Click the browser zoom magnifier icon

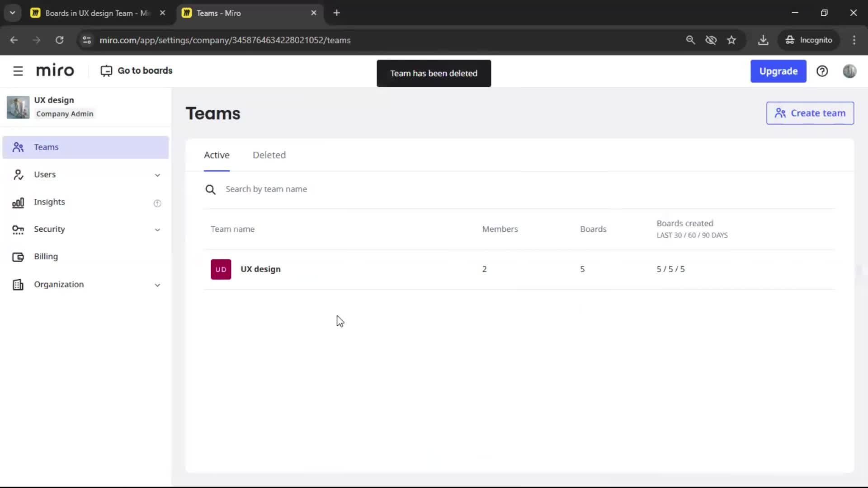pos(690,40)
